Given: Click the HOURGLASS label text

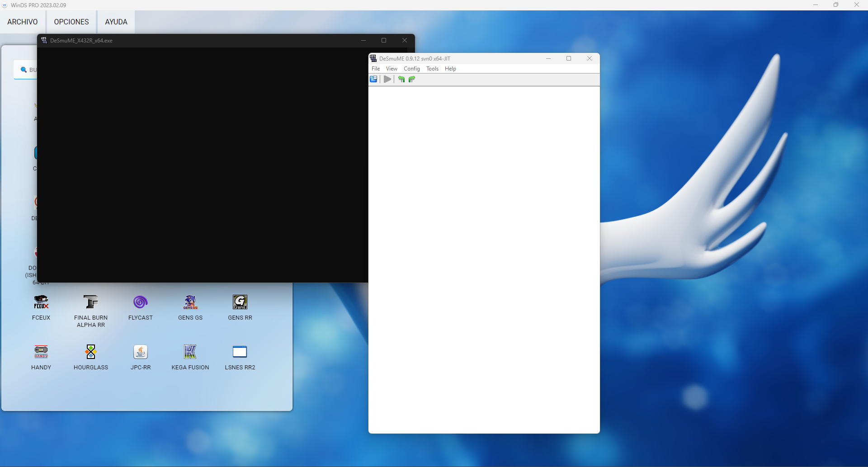Looking at the screenshot, I should [91, 368].
